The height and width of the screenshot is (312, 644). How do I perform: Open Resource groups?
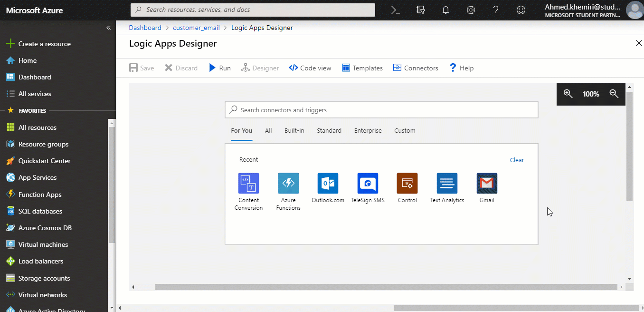pyautogui.click(x=37, y=144)
